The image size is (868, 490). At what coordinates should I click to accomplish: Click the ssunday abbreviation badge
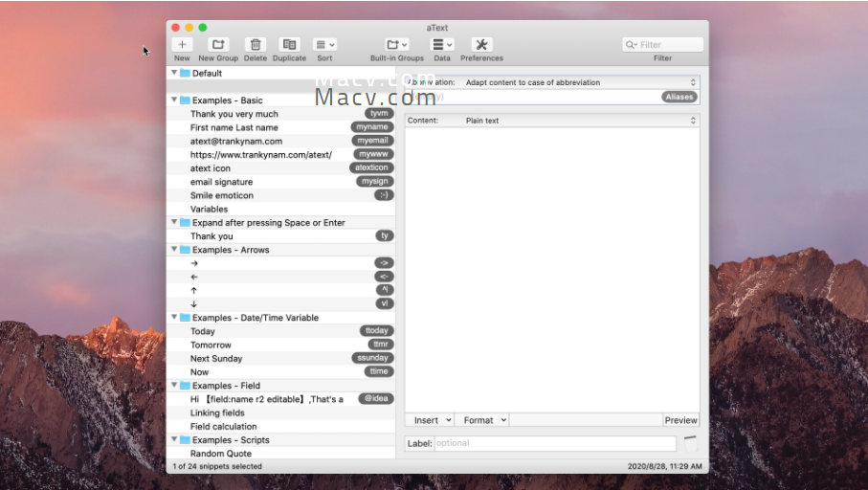(372, 358)
